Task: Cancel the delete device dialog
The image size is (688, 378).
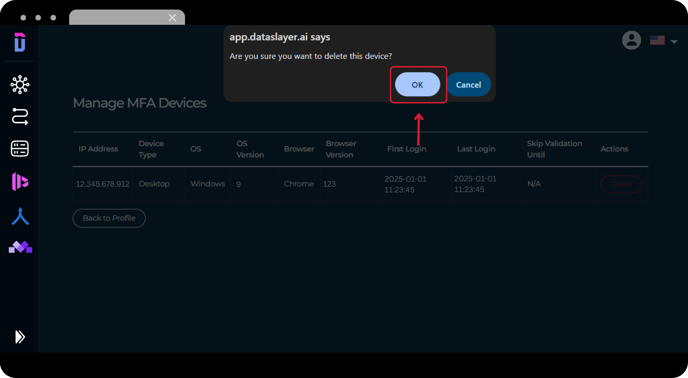Action: tap(468, 84)
